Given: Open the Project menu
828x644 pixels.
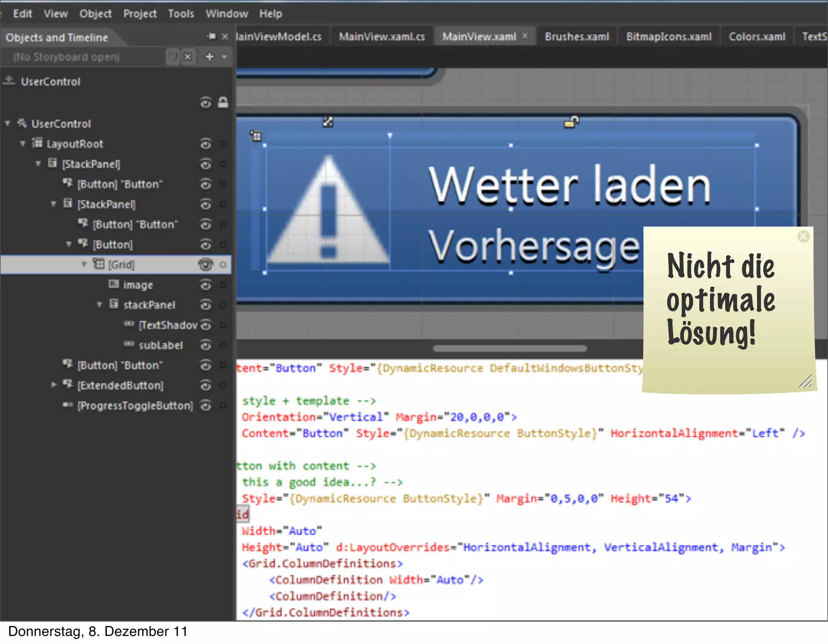Looking at the screenshot, I should (140, 14).
